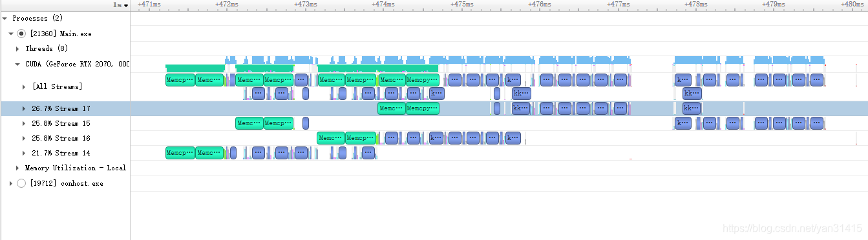Select the Memory Utilization - Local label
The image size is (868, 240).
76,168
